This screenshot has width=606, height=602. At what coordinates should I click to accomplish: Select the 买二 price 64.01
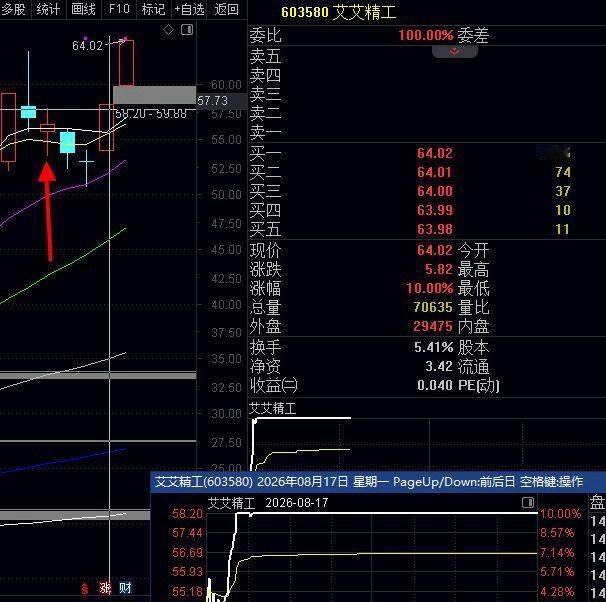[x=435, y=172]
